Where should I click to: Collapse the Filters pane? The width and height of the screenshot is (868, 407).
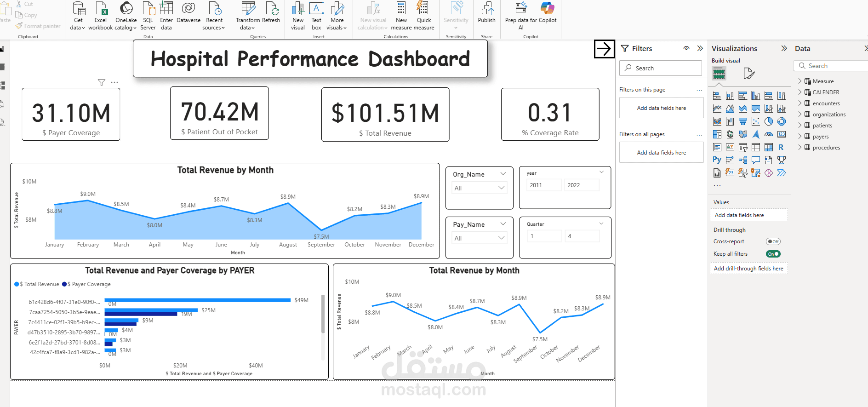(x=700, y=48)
